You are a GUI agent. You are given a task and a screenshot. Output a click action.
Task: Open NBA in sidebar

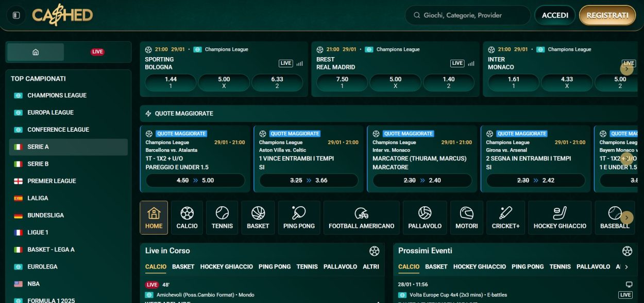coord(69,284)
